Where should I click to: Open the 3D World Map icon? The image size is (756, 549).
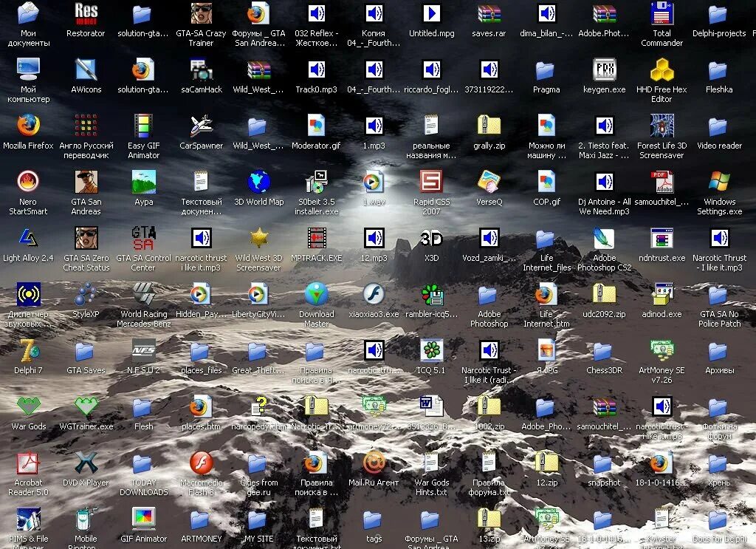(x=259, y=182)
